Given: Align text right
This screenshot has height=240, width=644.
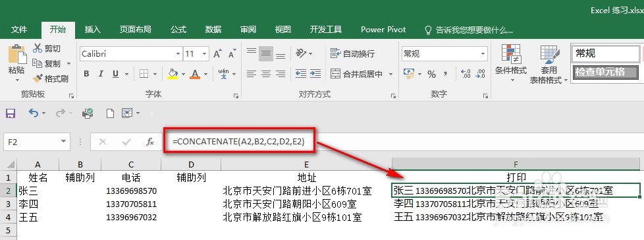Looking at the screenshot, I should 281,74.
